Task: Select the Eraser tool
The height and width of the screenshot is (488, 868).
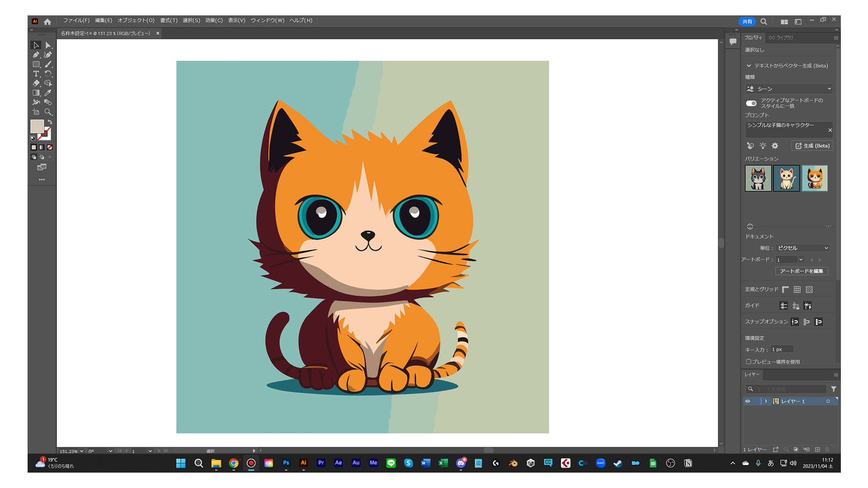Action: 36,83
